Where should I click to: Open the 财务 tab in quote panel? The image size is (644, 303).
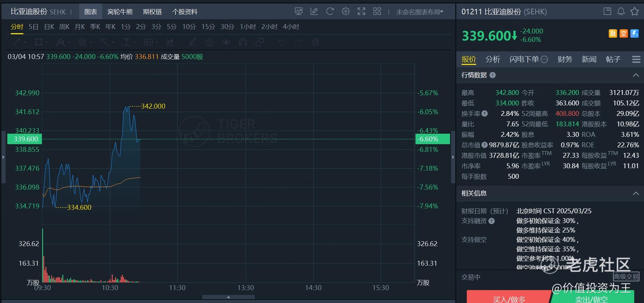pos(565,59)
